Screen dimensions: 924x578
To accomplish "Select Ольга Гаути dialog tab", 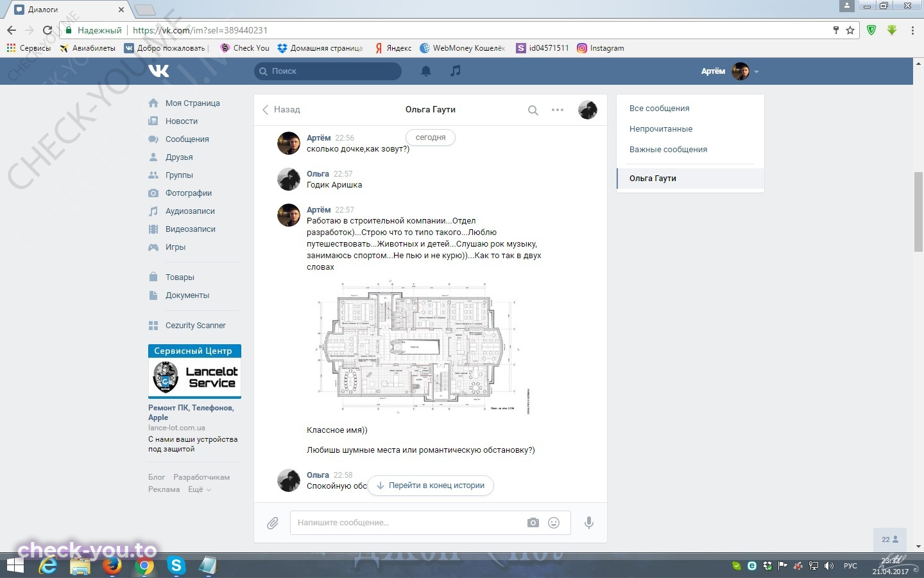I will click(x=690, y=179).
